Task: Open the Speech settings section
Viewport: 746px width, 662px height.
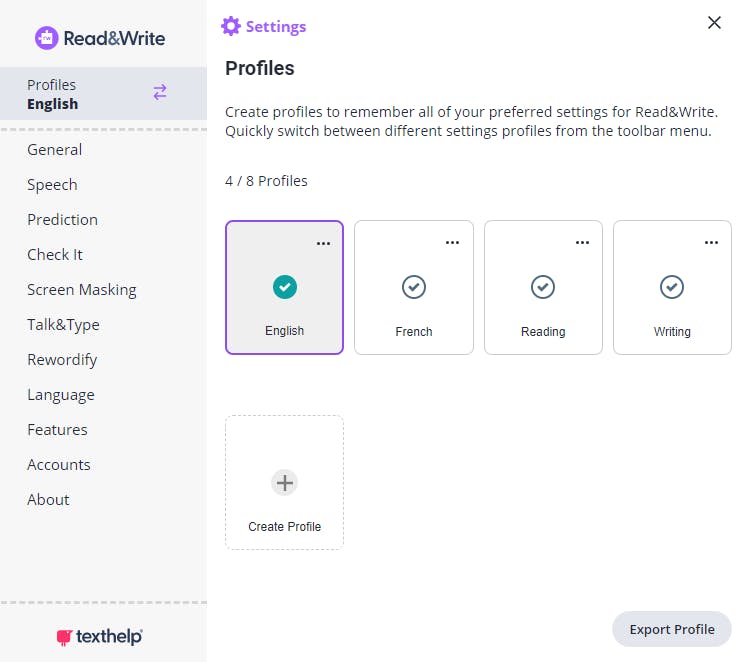Action: tap(52, 185)
